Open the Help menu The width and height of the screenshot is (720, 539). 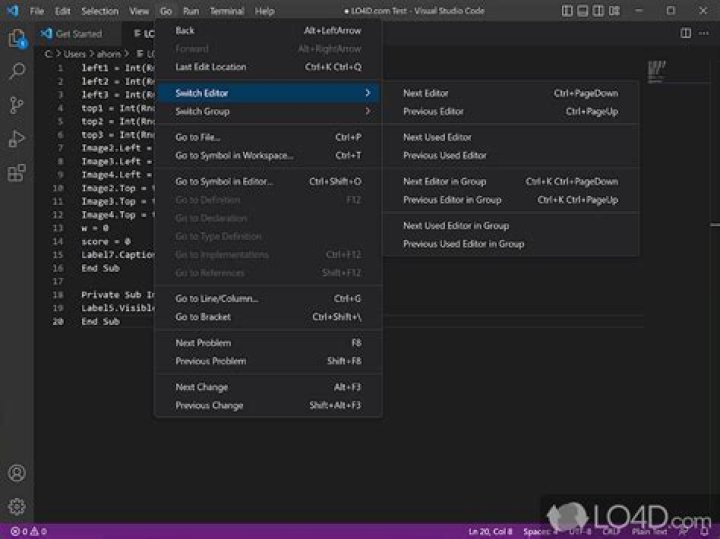pyautogui.click(x=264, y=11)
